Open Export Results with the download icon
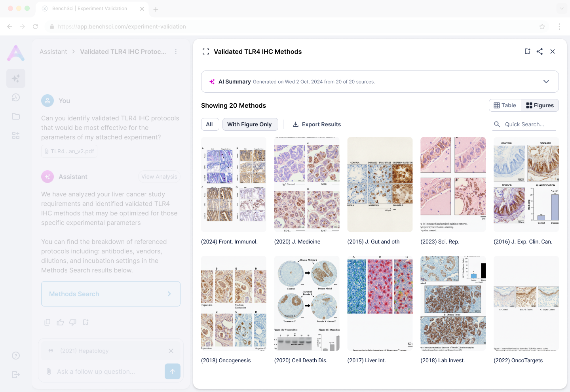The height and width of the screenshot is (392, 570). click(296, 124)
